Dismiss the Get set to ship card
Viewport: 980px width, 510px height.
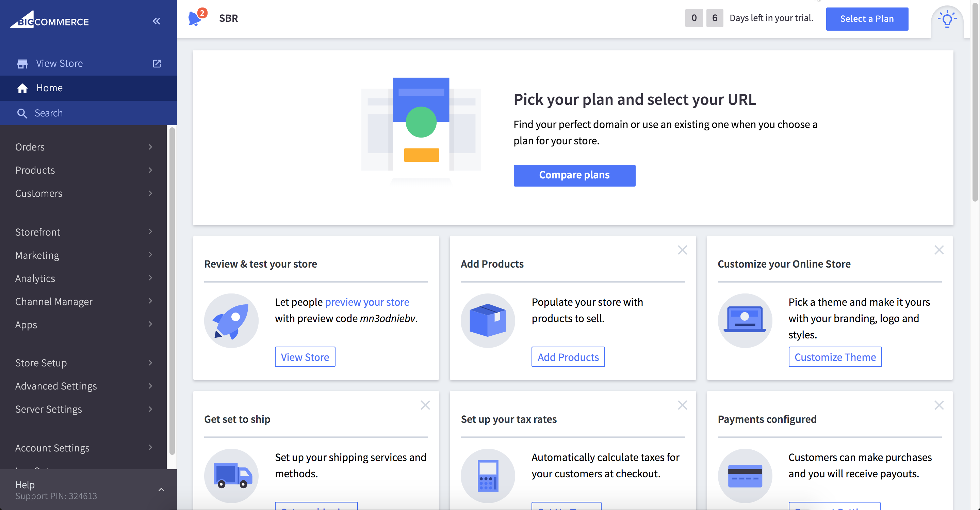click(425, 405)
